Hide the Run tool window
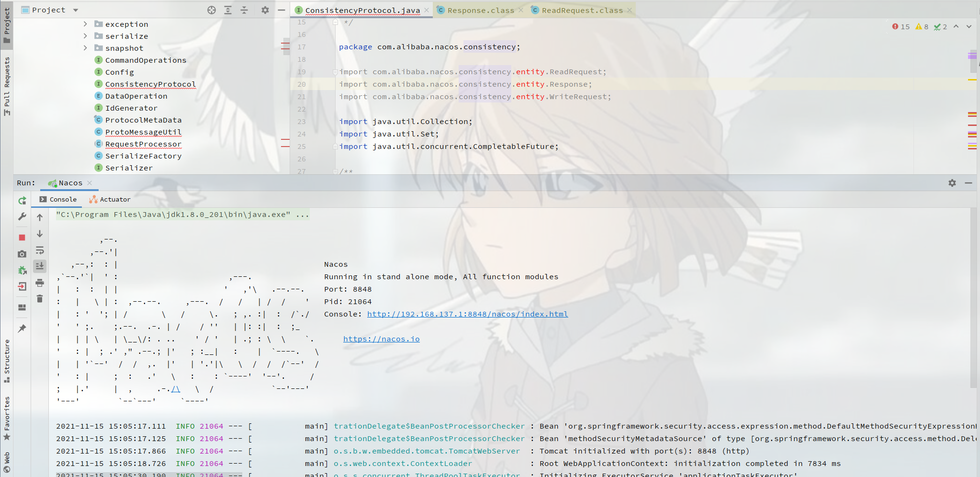The image size is (980, 477). click(969, 183)
